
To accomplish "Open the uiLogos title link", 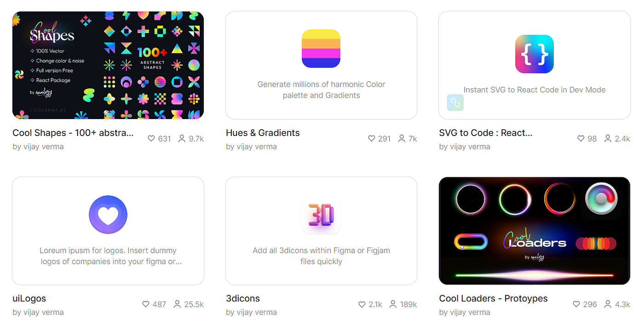I will pos(29,298).
